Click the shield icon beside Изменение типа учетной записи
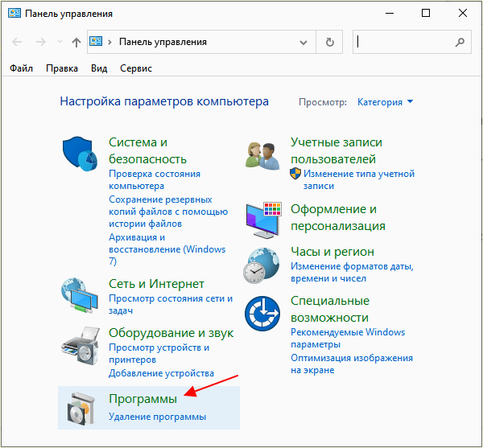 coord(295,174)
